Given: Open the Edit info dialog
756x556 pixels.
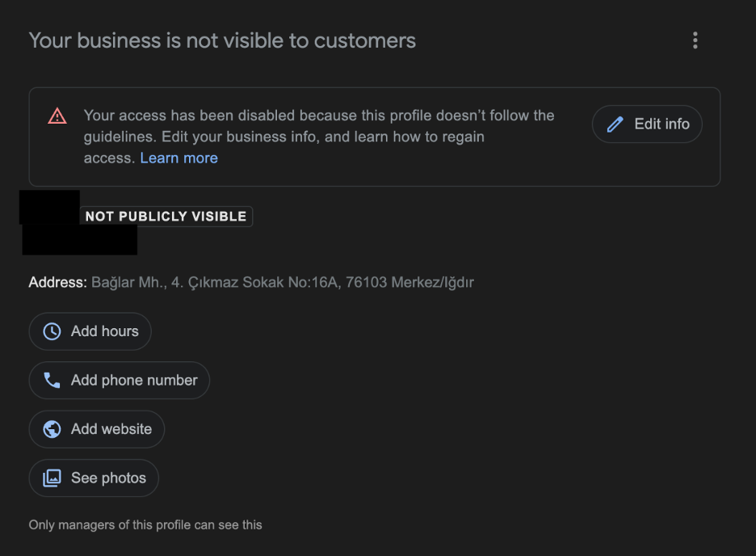Looking at the screenshot, I should pyautogui.click(x=646, y=124).
